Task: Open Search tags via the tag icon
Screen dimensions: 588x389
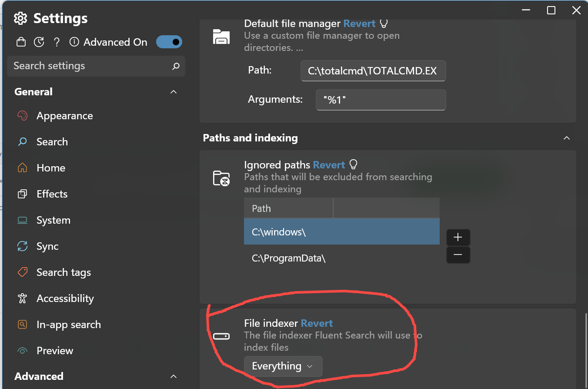Action: tap(22, 272)
